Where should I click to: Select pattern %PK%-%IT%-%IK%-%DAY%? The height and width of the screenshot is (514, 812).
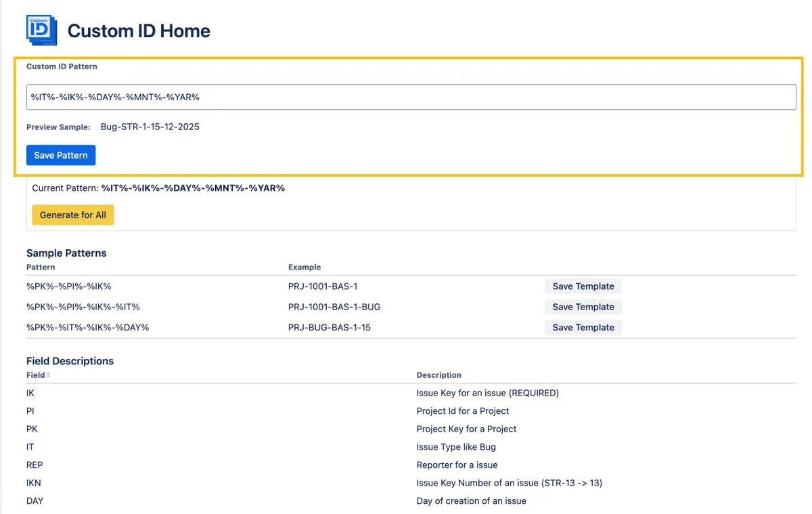[x=88, y=327]
